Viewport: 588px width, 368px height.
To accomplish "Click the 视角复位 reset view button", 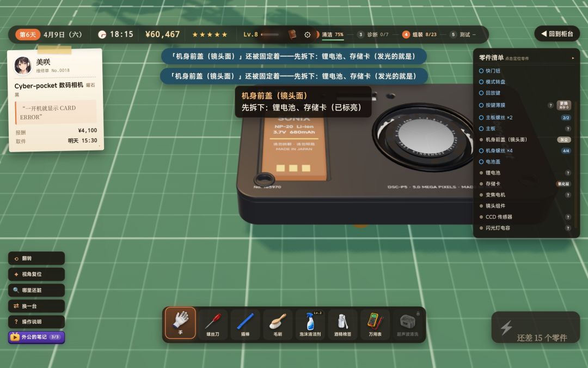I will 36,274.
